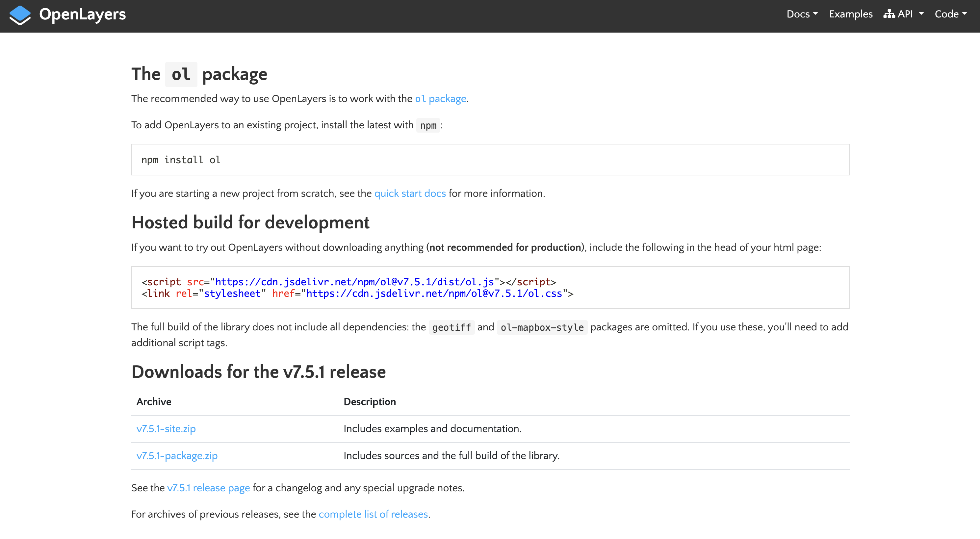Screen dimensions: 980x539
Task: Select the npm install command input field
Action: point(490,159)
